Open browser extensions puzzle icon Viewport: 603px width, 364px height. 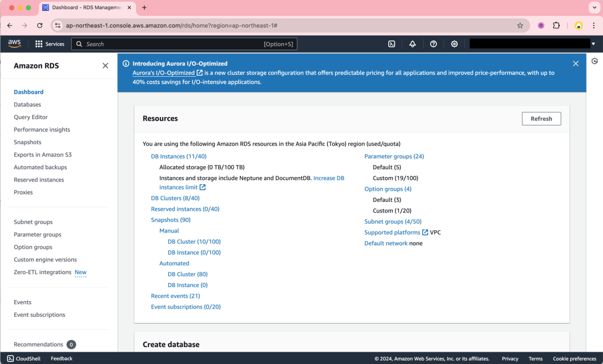[556, 26]
